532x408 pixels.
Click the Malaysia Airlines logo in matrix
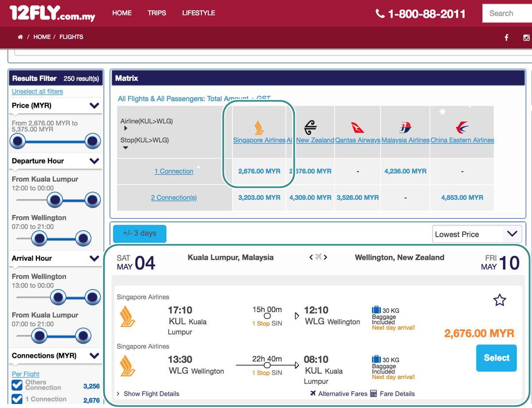click(x=405, y=128)
